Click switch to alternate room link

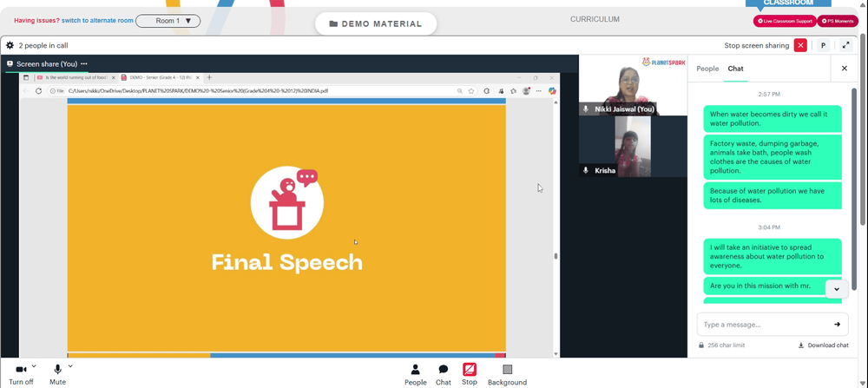click(x=97, y=21)
